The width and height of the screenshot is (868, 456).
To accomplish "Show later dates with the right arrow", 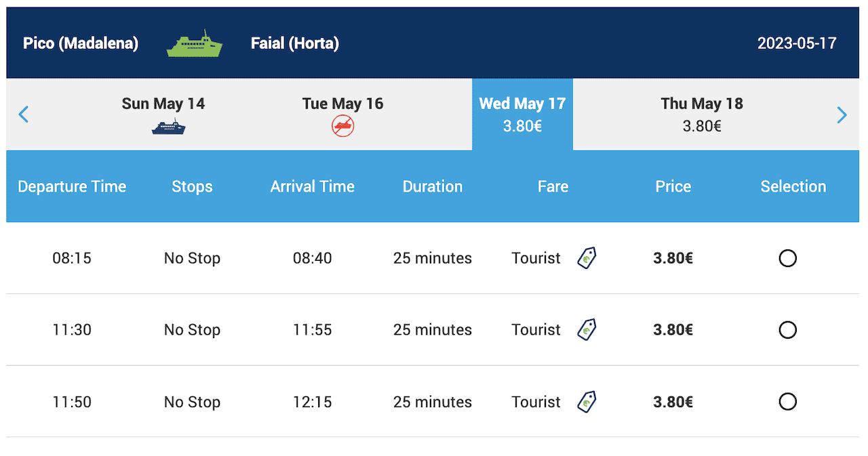I will click(842, 115).
